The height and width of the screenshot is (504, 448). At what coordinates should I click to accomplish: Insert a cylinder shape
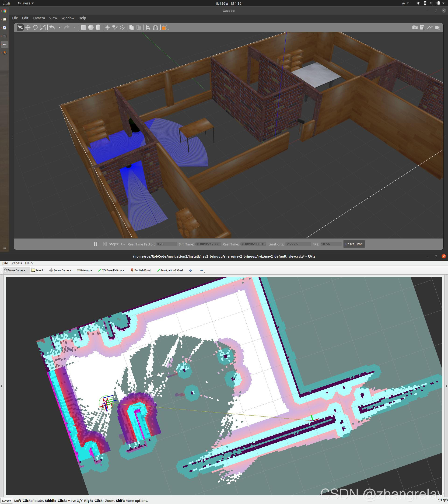click(x=98, y=27)
